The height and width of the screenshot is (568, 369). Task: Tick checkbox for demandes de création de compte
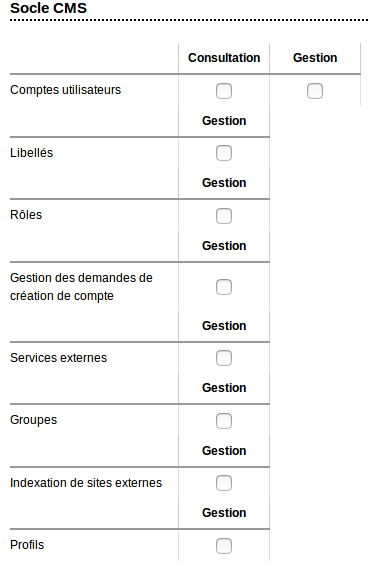click(224, 287)
